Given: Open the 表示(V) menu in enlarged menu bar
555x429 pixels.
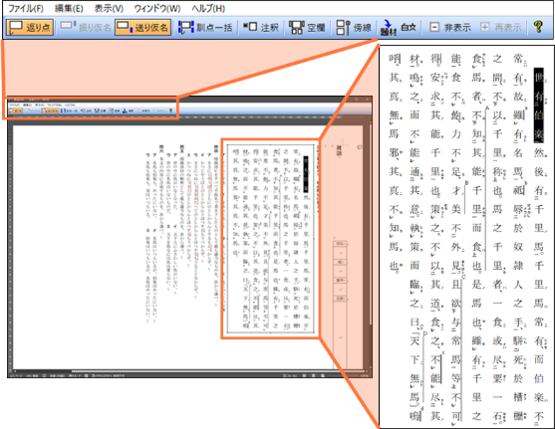Looking at the screenshot, I should click(109, 8).
